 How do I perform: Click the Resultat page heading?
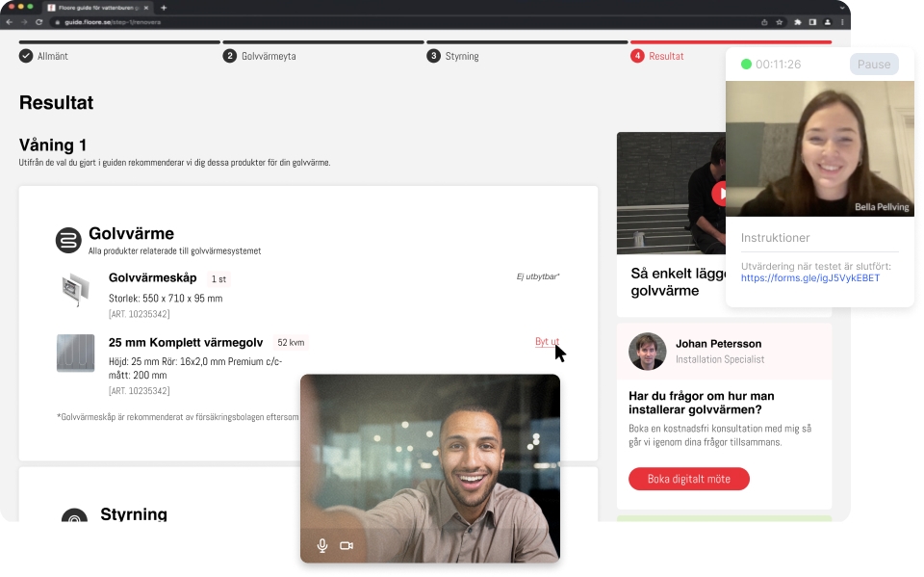pyautogui.click(x=57, y=103)
